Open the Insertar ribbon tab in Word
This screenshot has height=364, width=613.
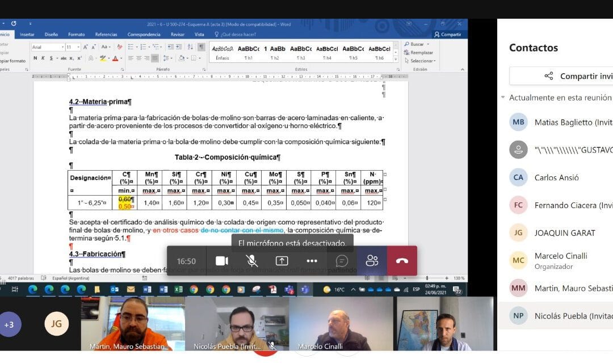pos(27,35)
